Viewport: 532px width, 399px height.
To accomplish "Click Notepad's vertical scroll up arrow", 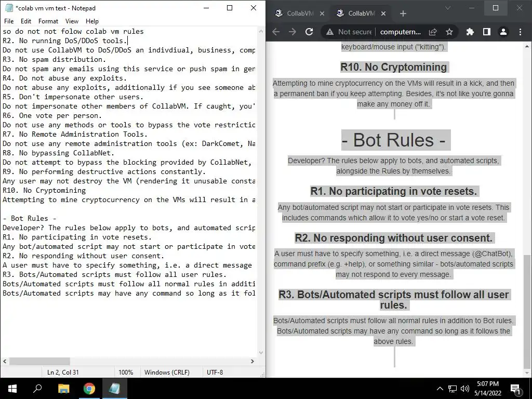I will pos(261,31).
